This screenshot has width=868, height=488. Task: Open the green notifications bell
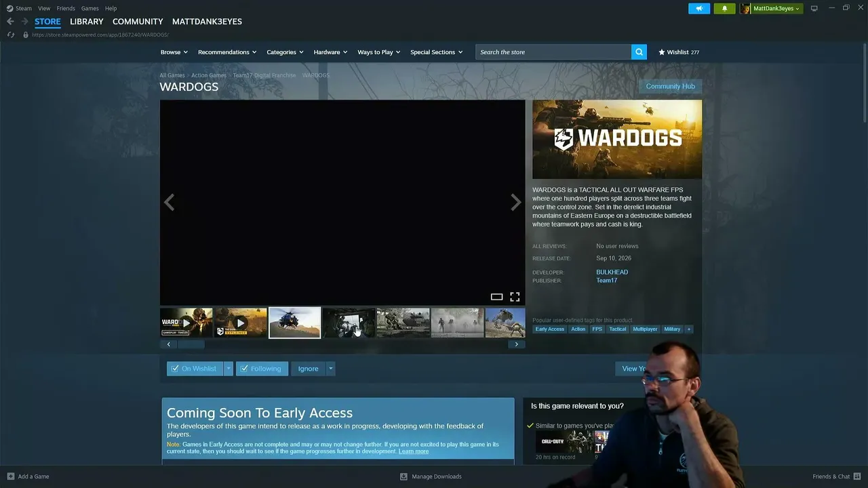point(724,8)
